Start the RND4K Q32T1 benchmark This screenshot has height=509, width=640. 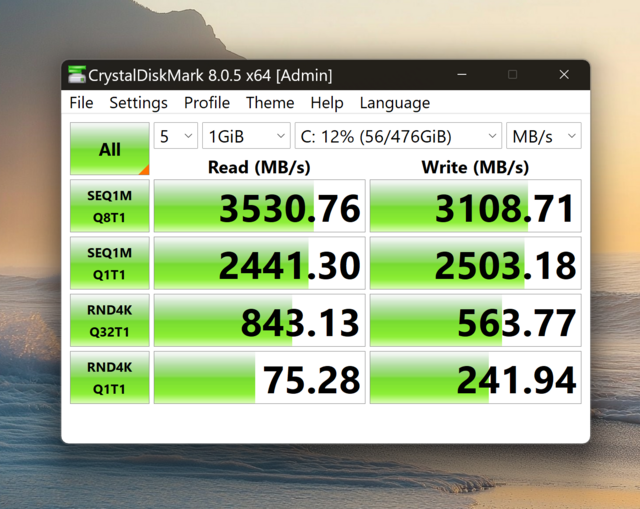coord(109,320)
